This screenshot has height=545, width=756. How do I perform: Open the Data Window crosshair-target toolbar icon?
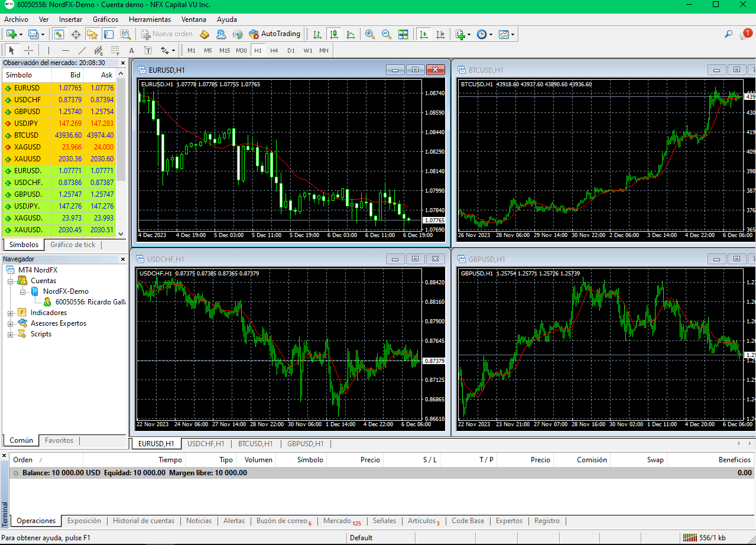[76, 34]
